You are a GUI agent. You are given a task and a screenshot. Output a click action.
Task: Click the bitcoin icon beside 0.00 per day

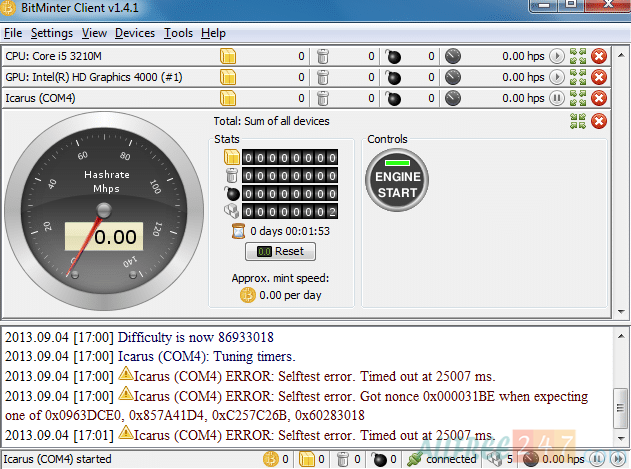coord(247,295)
